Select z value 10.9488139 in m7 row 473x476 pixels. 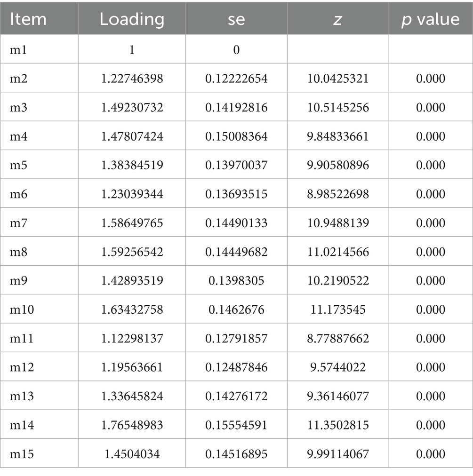338,223
